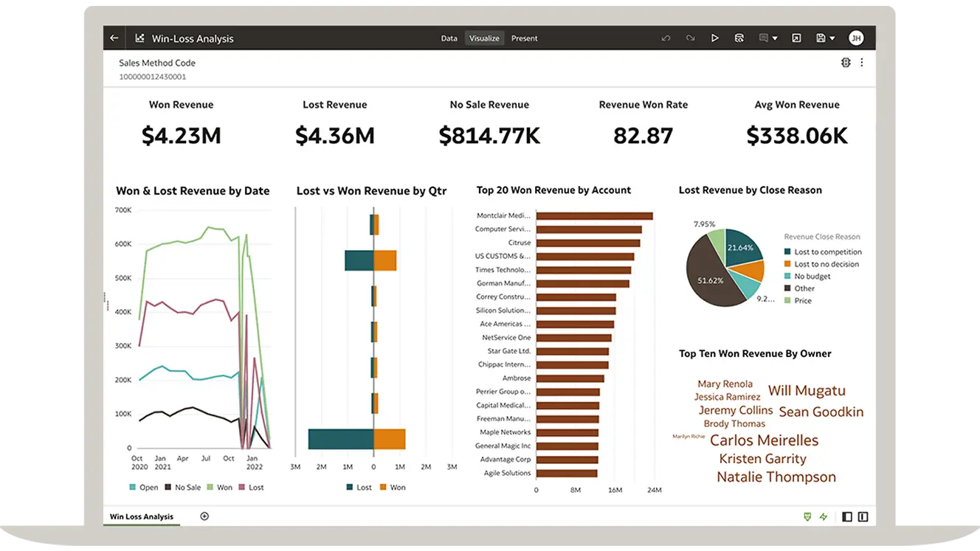This screenshot has width=980, height=551.
Task: Click the back arrow in the header
Action: (x=114, y=38)
